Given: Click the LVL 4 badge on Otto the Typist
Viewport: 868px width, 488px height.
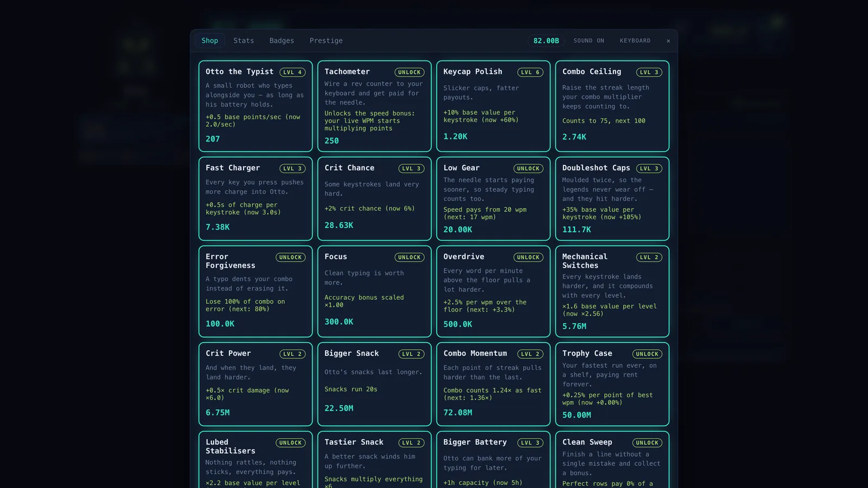Looking at the screenshot, I should coord(292,72).
